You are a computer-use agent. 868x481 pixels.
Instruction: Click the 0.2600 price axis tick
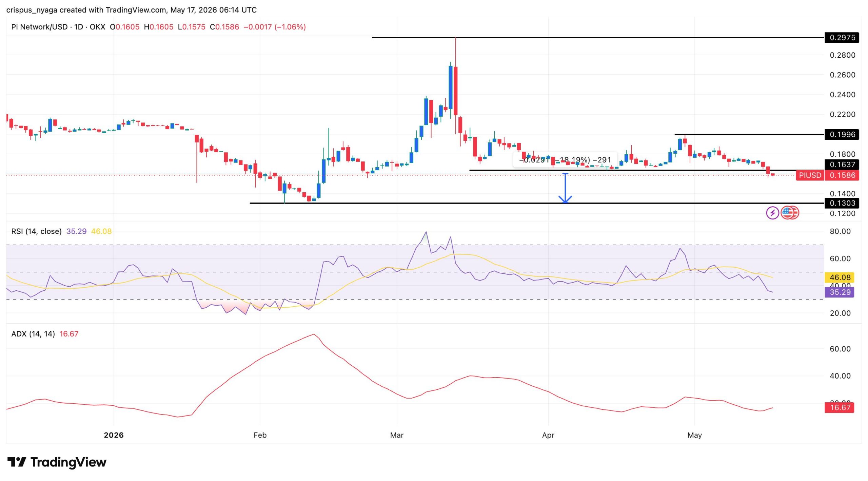pyautogui.click(x=842, y=75)
